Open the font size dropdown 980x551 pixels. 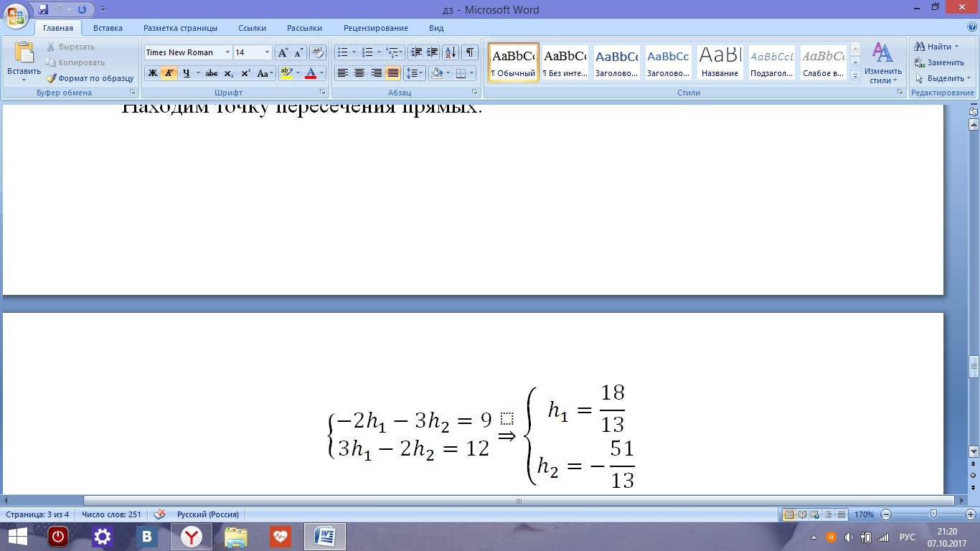coord(267,52)
